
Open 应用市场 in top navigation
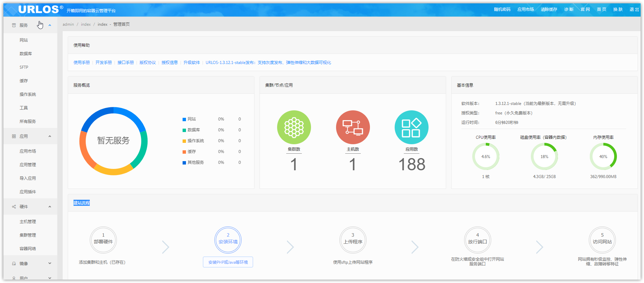click(x=525, y=9)
